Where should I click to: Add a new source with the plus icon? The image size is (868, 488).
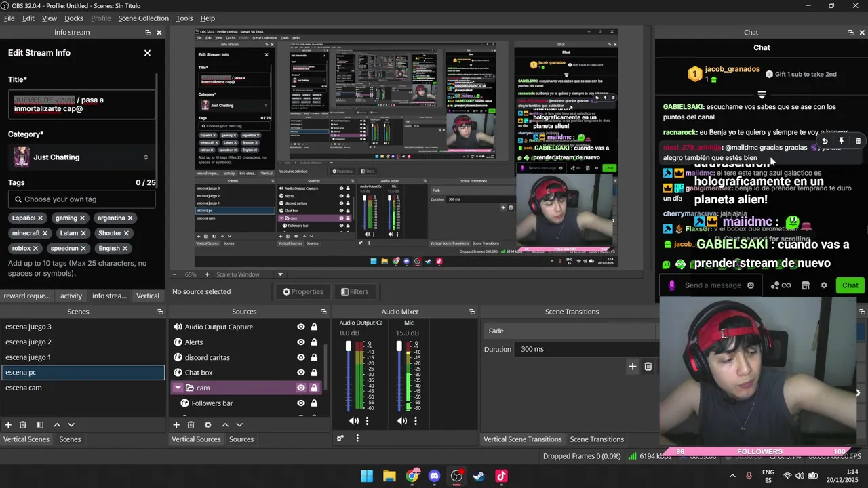pyautogui.click(x=176, y=425)
